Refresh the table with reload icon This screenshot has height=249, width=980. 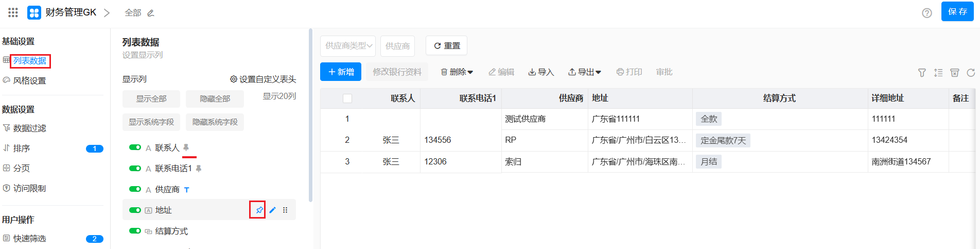[971, 73]
